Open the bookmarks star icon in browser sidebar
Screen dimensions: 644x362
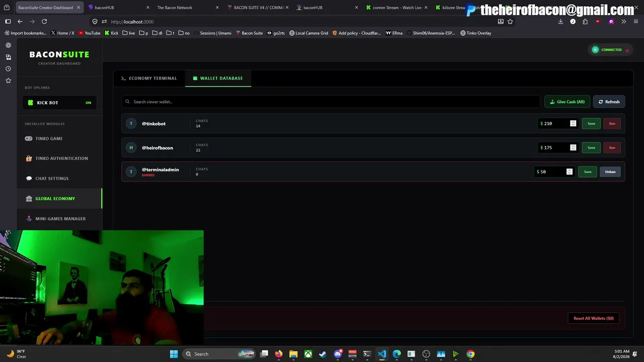pyautogui.click(x=8, y=80)
